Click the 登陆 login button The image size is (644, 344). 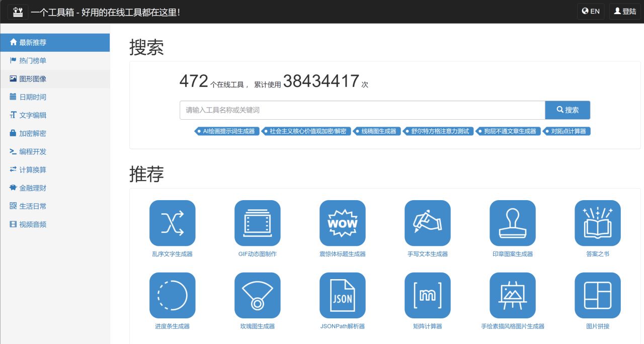pyautogui.click(x=625, y=11)
